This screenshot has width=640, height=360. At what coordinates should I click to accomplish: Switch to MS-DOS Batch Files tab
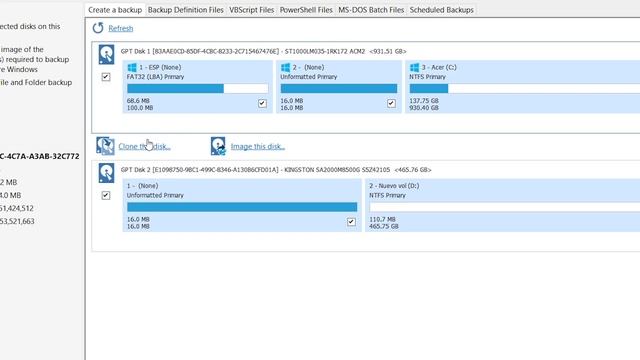[371, 10]
